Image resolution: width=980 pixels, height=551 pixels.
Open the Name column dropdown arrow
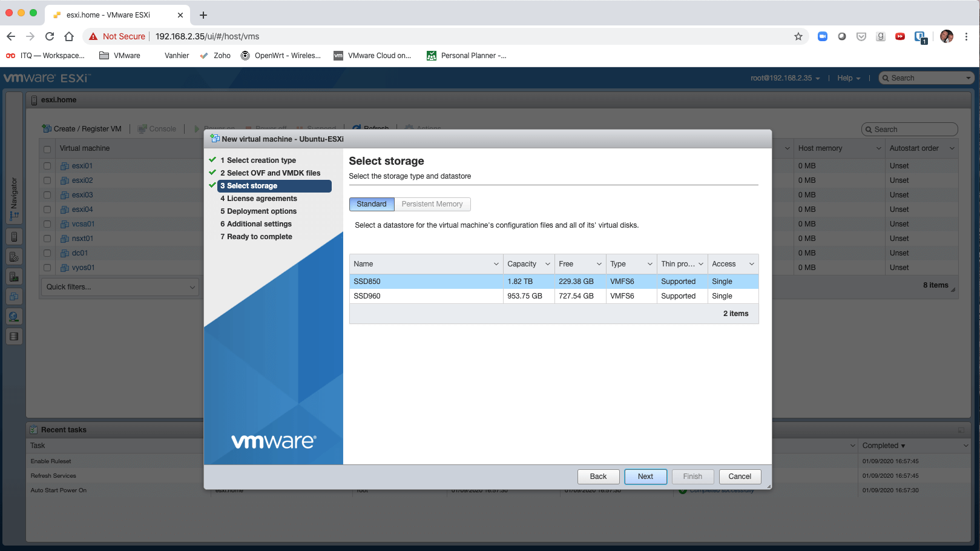point(496,264)
